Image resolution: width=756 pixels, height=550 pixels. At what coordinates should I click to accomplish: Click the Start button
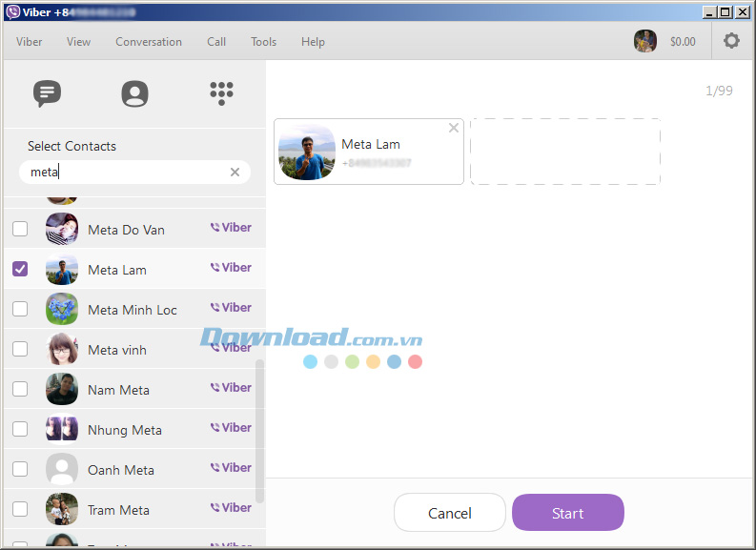coord(568,513)
